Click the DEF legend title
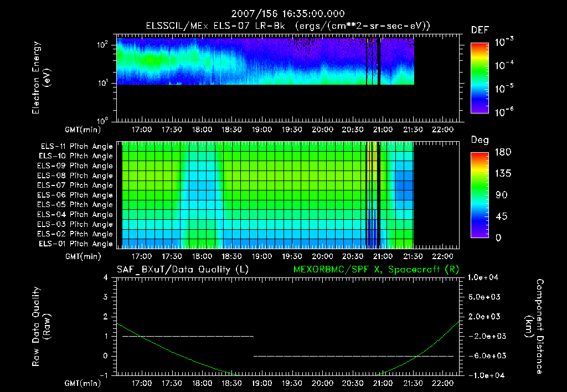The width and height of the screenshot is (567, 392). click(x=480, y=30)
